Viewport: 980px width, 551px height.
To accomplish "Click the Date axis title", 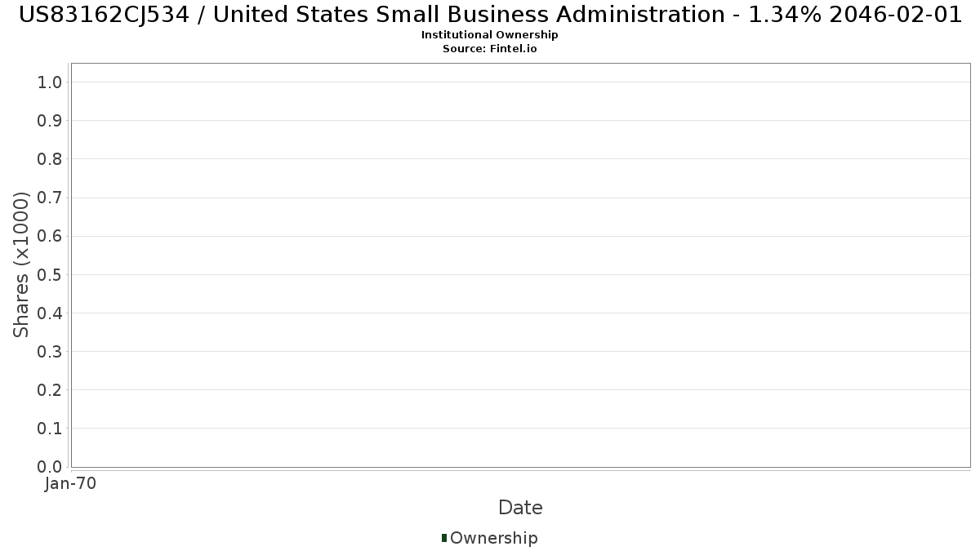I will point(520,508).
